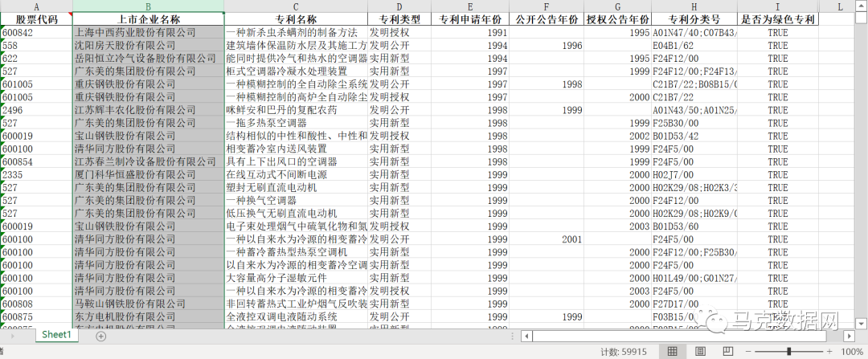
Task: Select the 股票代码 header cell
Action: tap(36, 19)
